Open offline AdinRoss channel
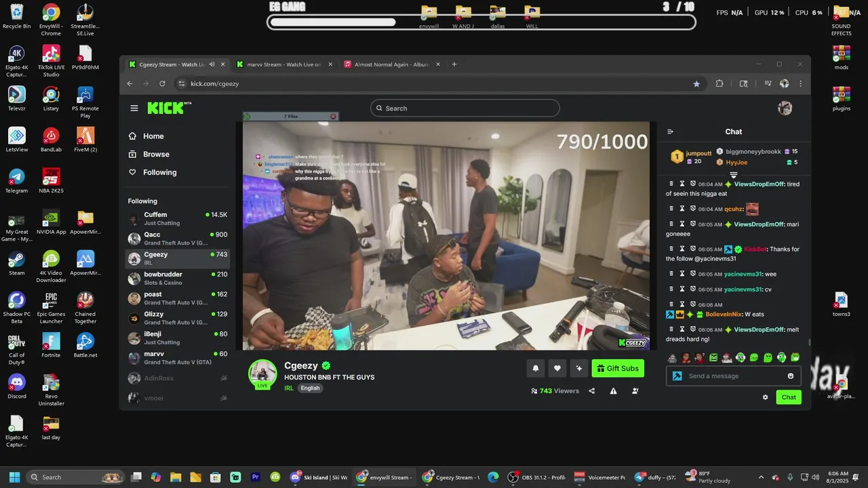The image size is (868, 488). click(x=178, y=378)
